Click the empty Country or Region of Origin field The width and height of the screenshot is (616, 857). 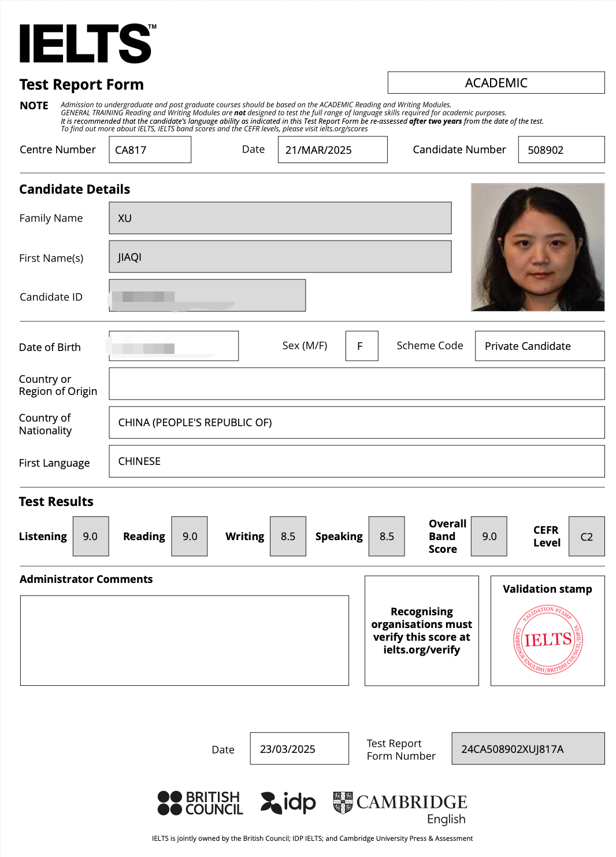[357, 384]
